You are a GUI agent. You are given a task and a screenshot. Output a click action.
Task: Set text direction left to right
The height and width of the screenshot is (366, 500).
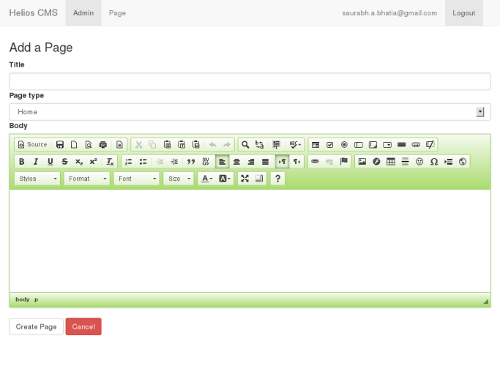(282, 162)
